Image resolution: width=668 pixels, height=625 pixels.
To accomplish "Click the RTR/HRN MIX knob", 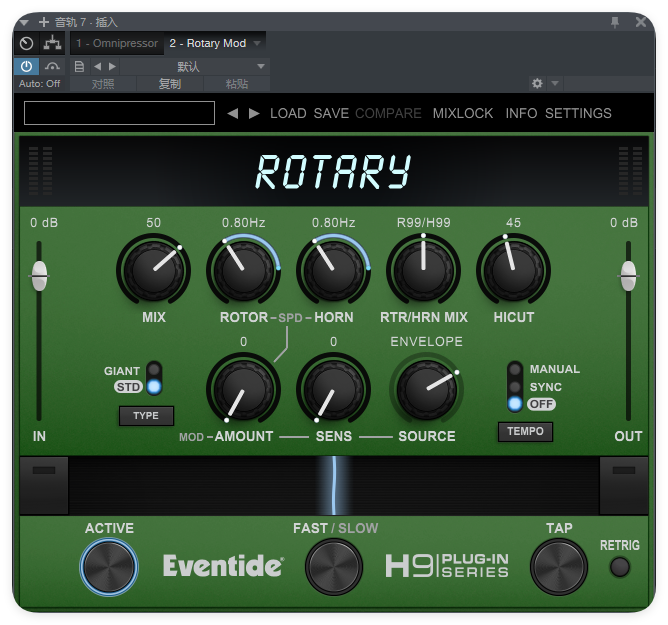I will coord(423,270).
